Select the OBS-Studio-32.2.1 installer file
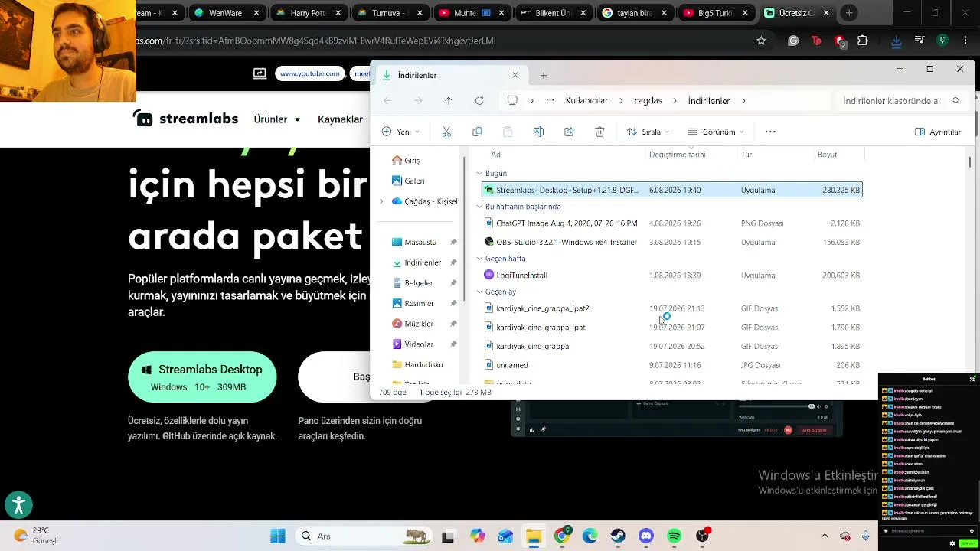Image resolution: width=980 pixels, height=551 pixels. 671,242
